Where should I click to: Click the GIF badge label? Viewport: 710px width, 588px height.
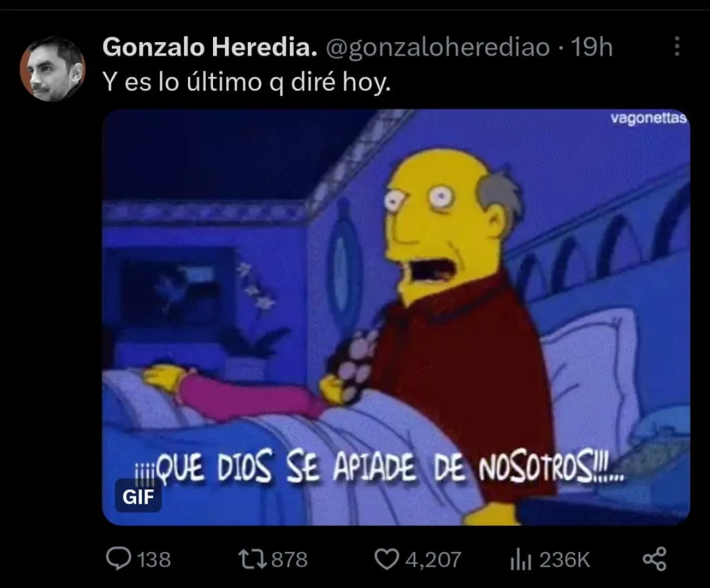(138, 497)
